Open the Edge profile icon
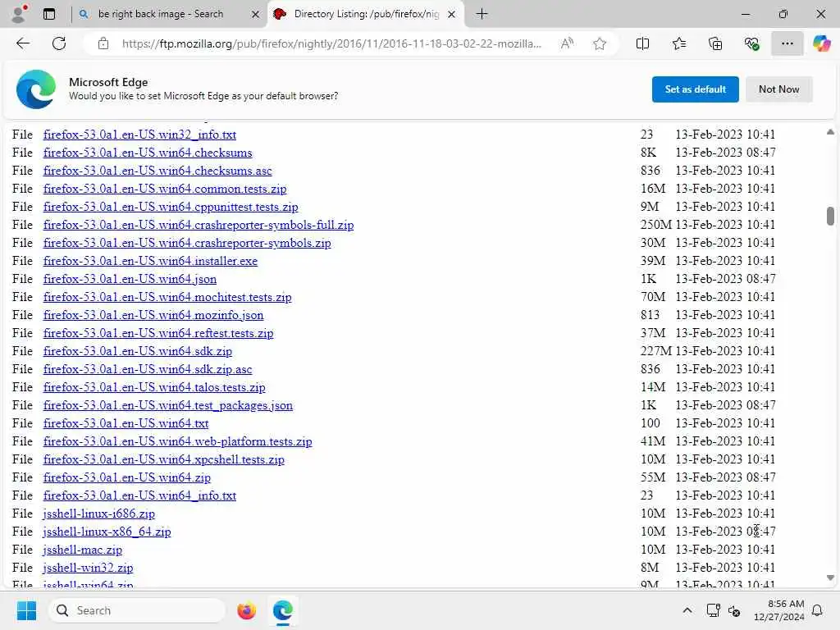840x630 pixels. pos(19,14)
